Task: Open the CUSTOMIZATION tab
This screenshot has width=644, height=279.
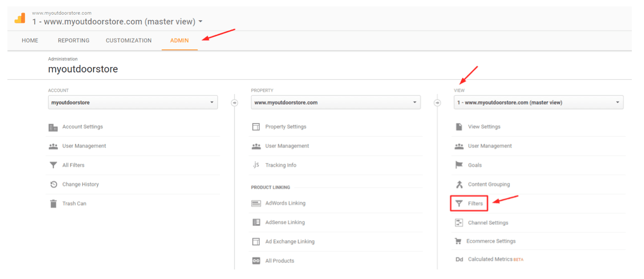Action: [x=129, y=41]
